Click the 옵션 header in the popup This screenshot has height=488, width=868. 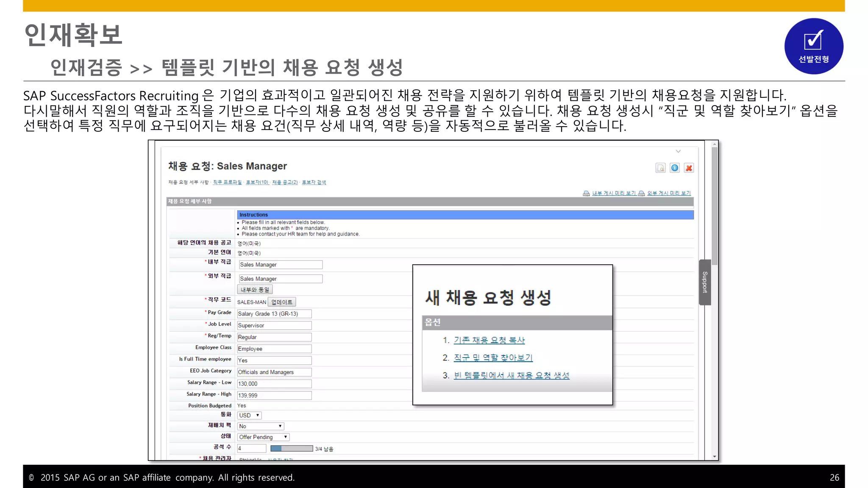click(x=517, y=323)
